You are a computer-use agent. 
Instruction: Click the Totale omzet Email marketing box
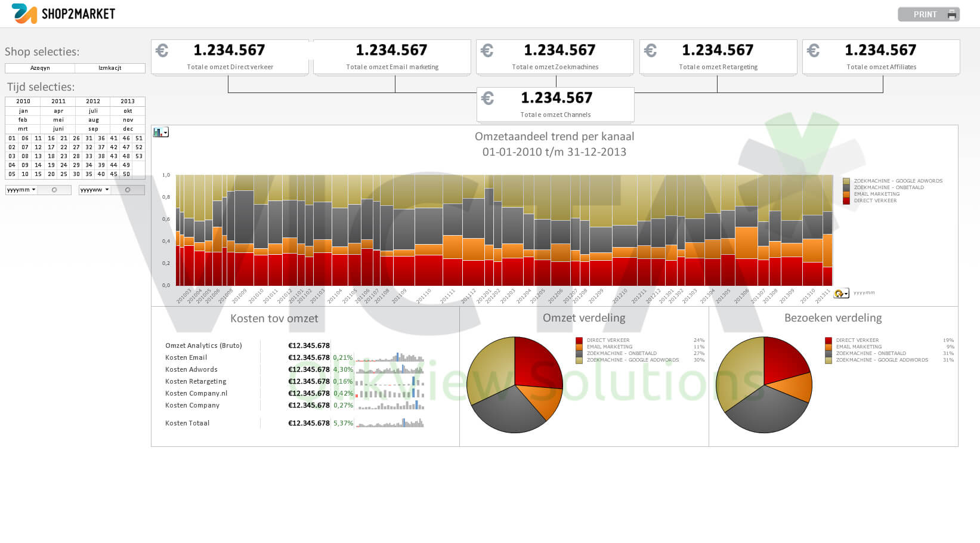tap(392, 57)
